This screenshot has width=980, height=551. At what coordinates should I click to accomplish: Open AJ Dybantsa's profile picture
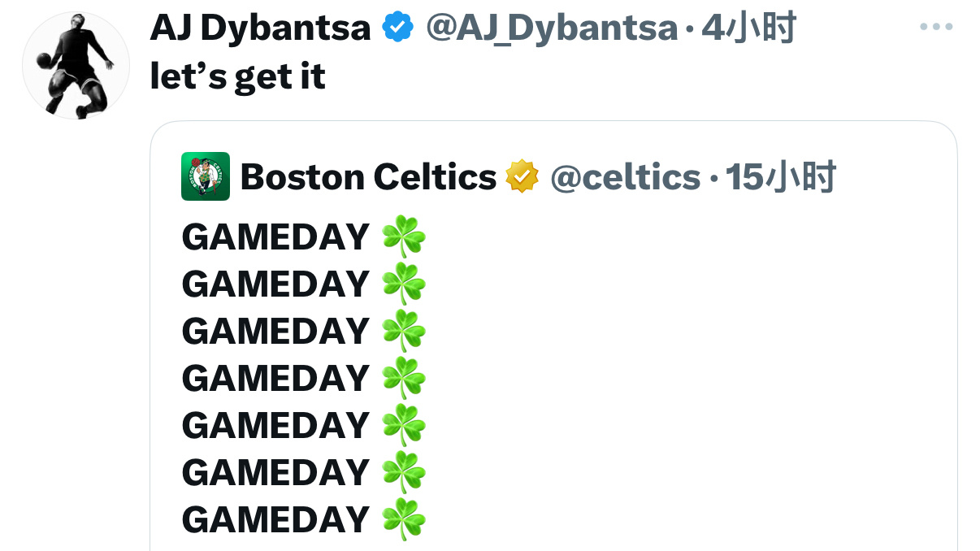point(76,66)
